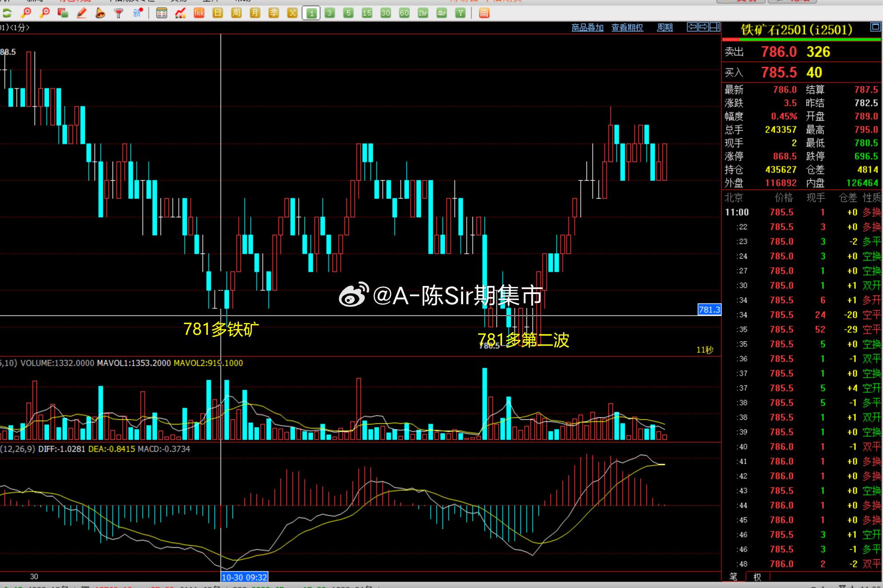The width and height of the screenshot is (883, 588).
Task: Zoom in with the plus magnifier
Action: coord(26,13)
